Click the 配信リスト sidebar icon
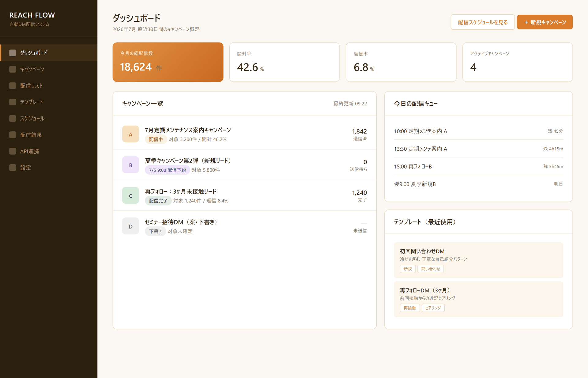 [13, 85]
